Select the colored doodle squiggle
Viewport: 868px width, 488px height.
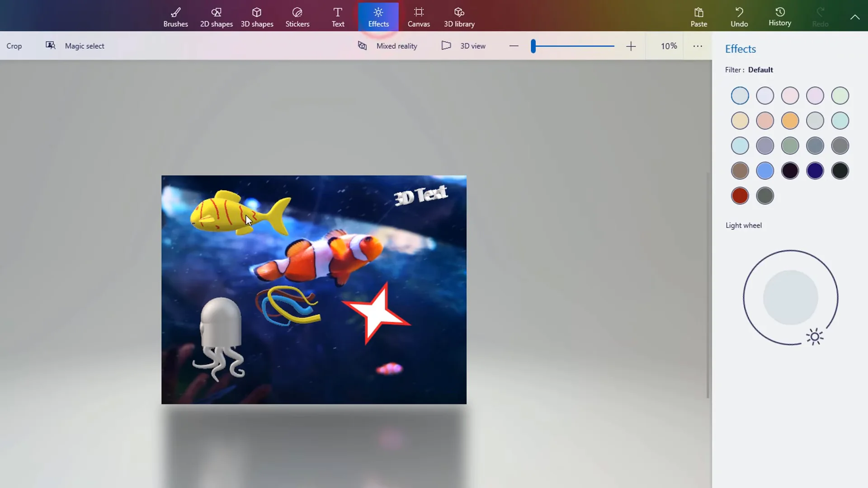(x=288, y=305)
